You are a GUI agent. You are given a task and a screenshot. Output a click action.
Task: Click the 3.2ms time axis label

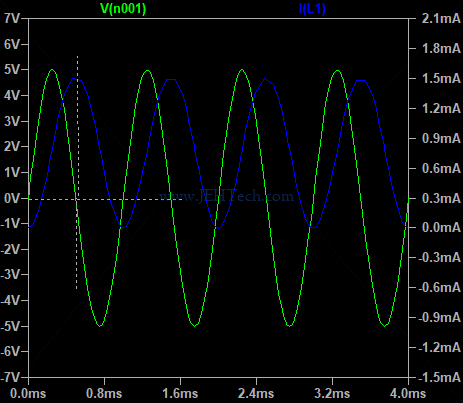click(332, 393)
